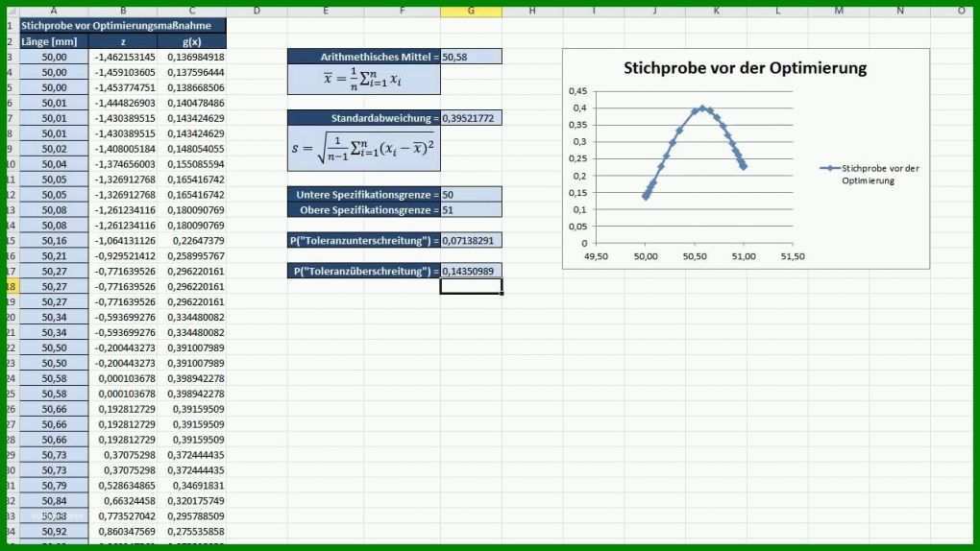
Task: Click g(x) value 0,275535858
Action: pos(192,531)
